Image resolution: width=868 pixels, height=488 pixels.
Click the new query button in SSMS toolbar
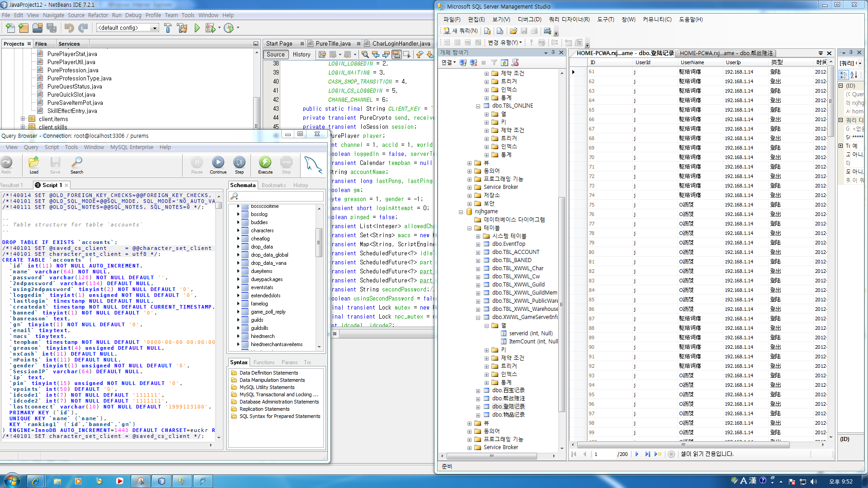(460, 31)
